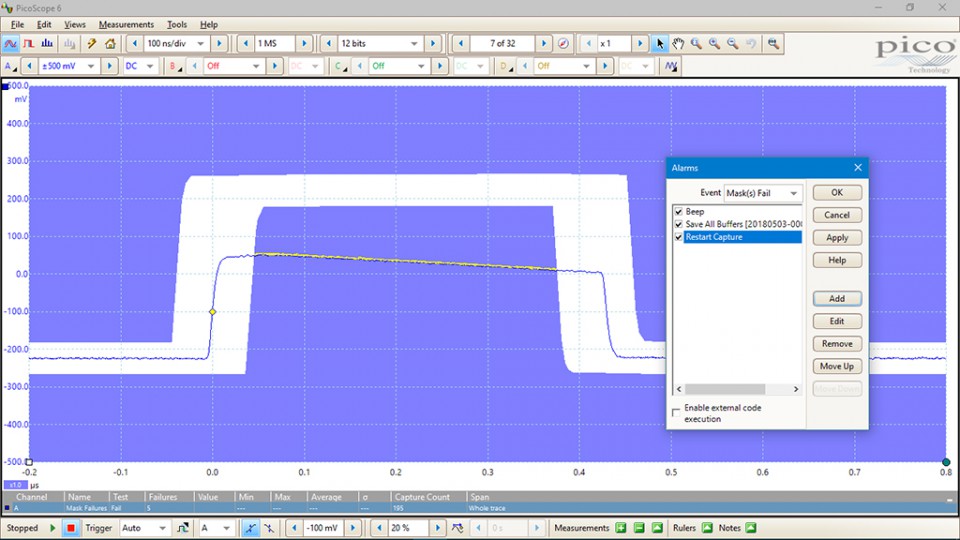Switch to Spectrum mode icon
This screenshot has height=540, width=960.
pyautogui.click(x=49, y=44)
